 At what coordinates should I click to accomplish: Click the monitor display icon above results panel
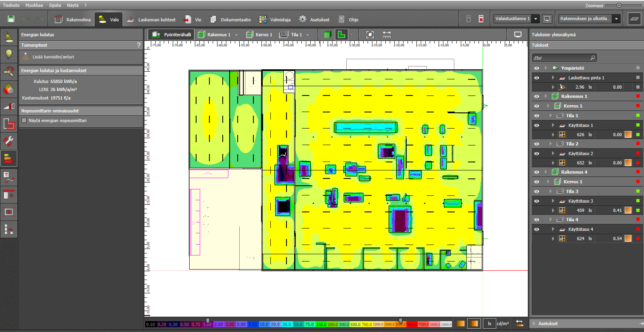pos(518,35)
